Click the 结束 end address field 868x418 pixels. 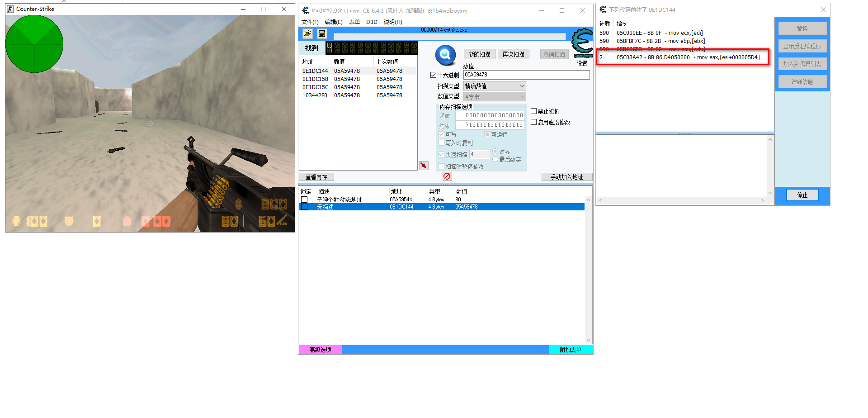pos(490,125)
